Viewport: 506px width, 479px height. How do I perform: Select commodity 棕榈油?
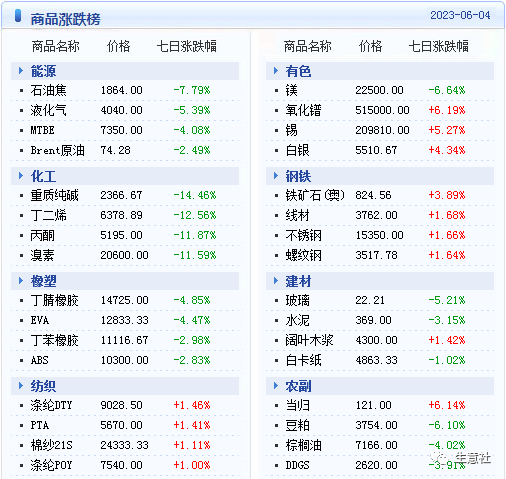303,445
